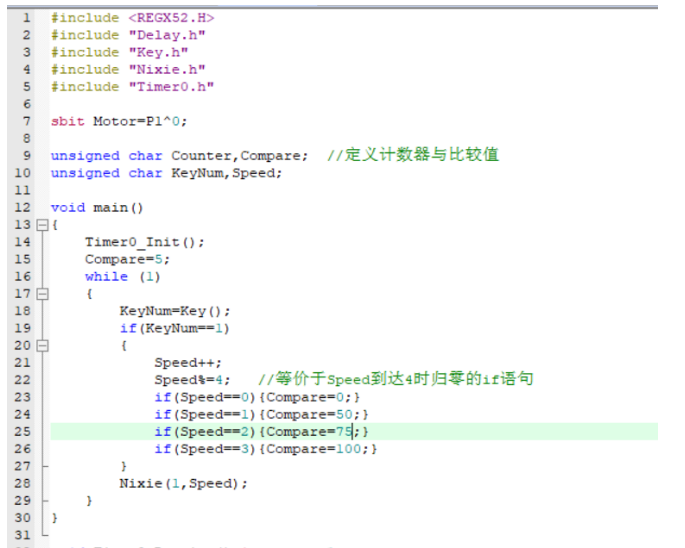Click line number 12 in the gutter
The image size is (685, 548).
[22, 208]
